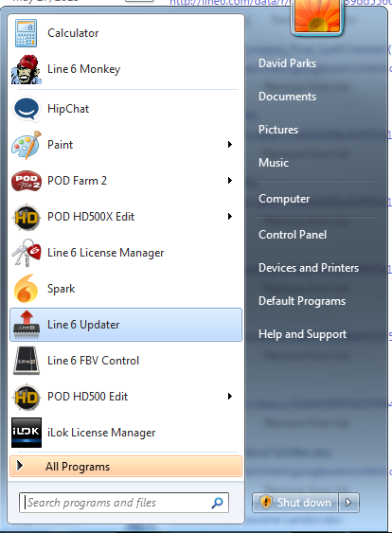Open the David Parks user folder

[287, 63]
